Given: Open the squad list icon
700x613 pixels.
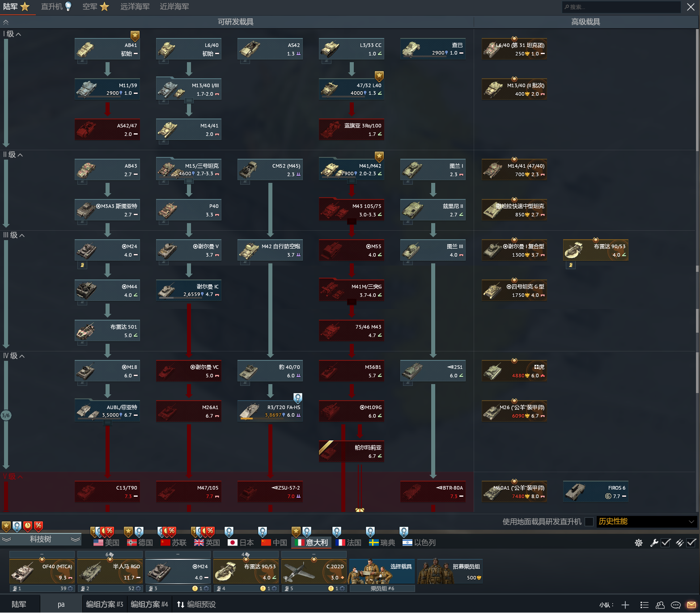Looking at the screenshot, I should (644, 605).
